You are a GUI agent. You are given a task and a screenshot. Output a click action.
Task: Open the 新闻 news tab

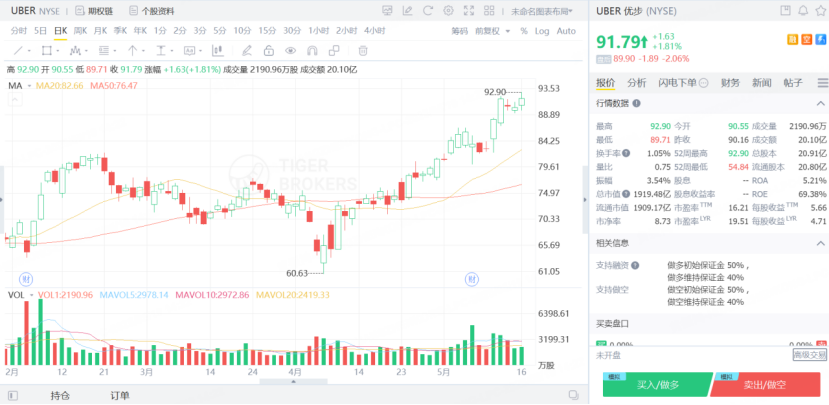(x=762, y=82)
